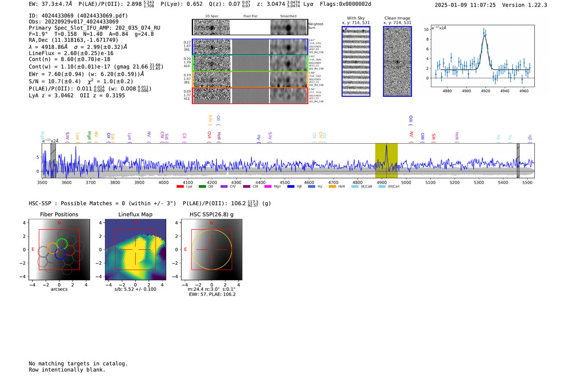Open the Clean Image panel
This screenshot has width=576, height=392.
pos(397,61)
